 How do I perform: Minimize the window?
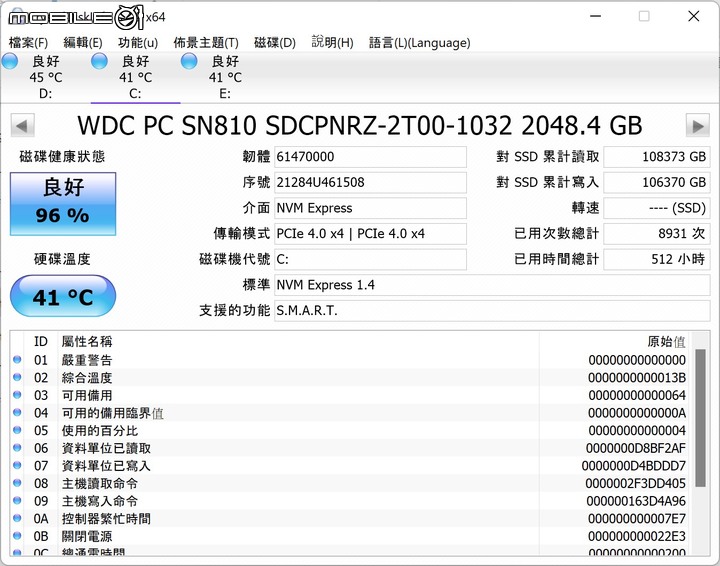point(596,17)
